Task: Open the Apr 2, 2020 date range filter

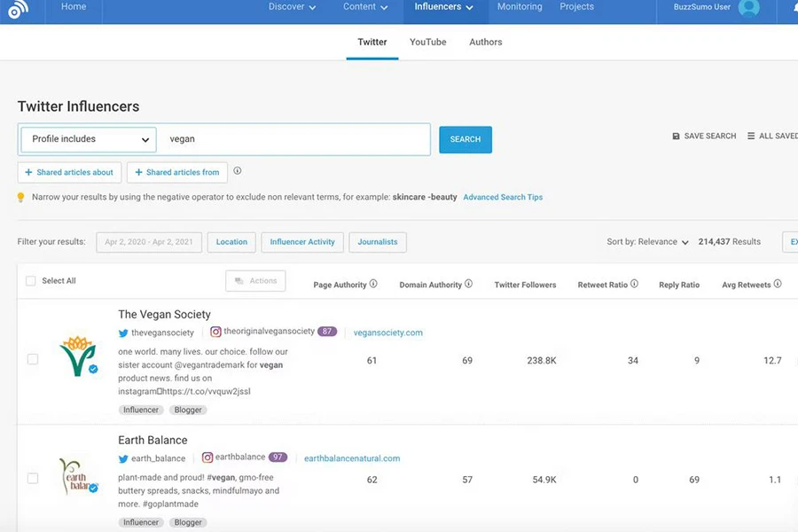Action: coord(149,242)
